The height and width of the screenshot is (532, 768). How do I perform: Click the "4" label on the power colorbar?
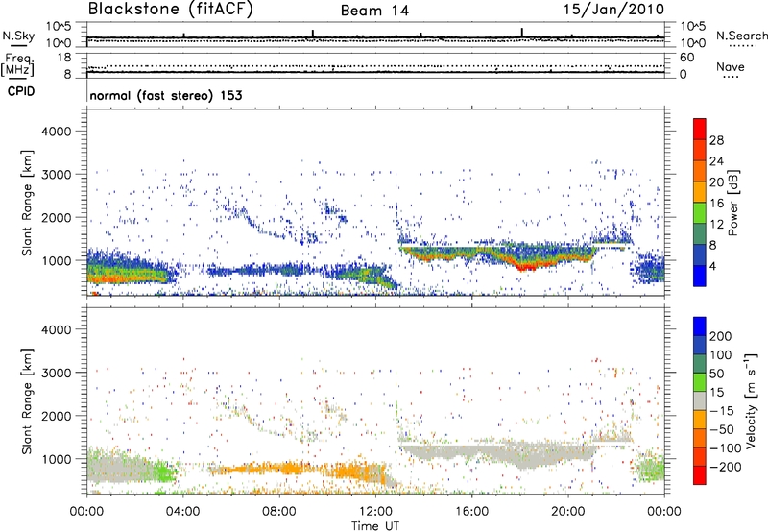click(713, 267)
